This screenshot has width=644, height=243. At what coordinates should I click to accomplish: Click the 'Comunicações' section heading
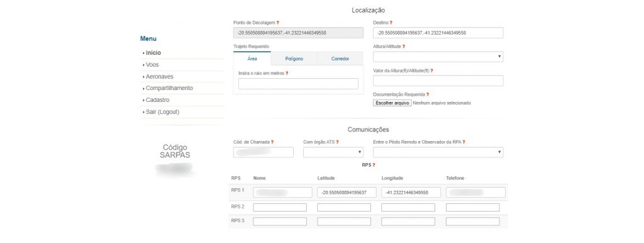[369, 130]
